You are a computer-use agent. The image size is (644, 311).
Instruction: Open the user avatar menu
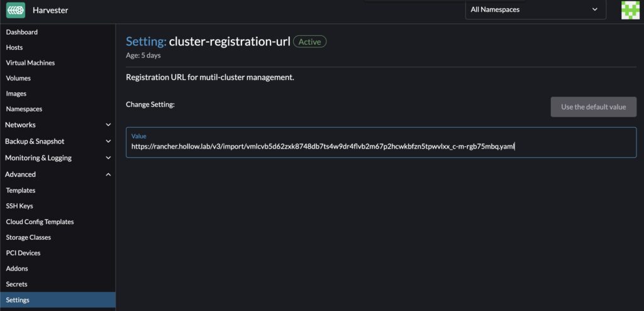click(x=630, y=10)
